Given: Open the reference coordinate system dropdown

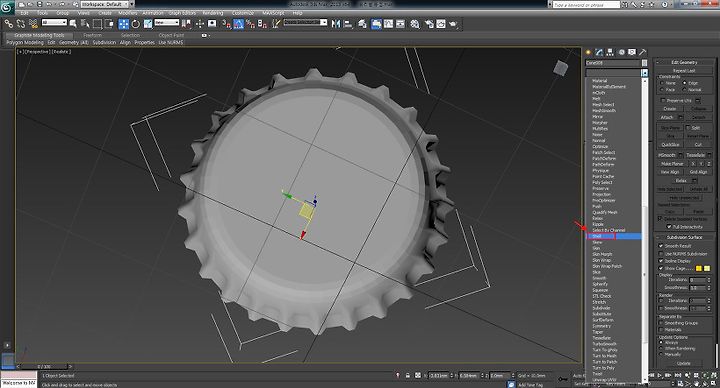Looking at the screenshot, I should [x=167, y=22].
